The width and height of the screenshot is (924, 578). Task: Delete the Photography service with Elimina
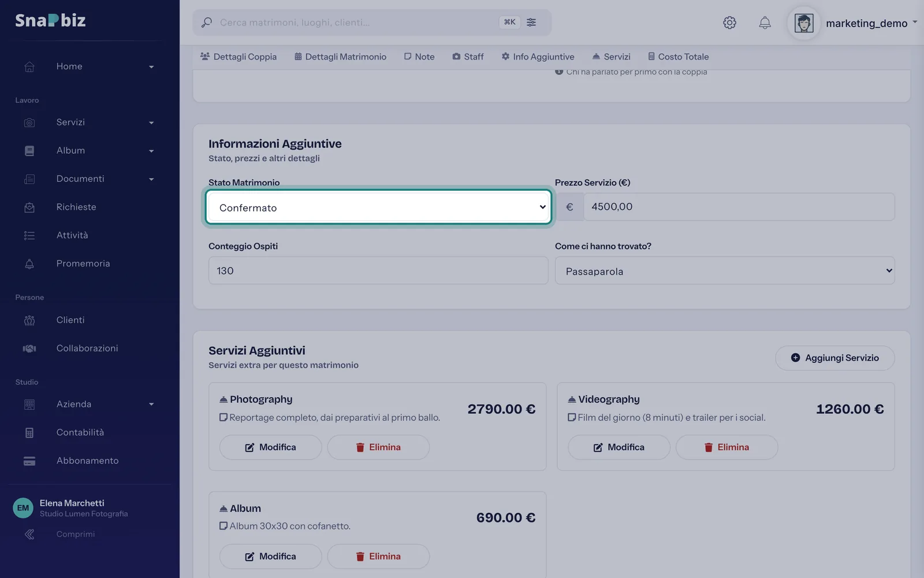point(378,447)
